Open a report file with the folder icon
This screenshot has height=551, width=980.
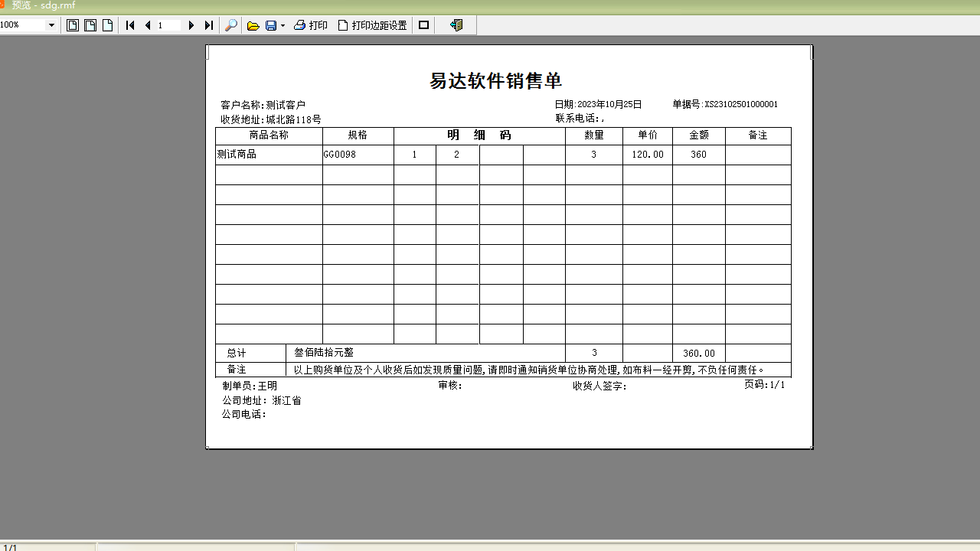tap(253, 25)
